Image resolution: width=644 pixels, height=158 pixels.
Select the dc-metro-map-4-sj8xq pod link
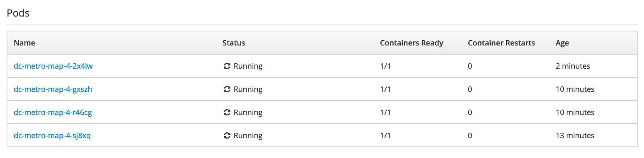(x=52, y=136)
